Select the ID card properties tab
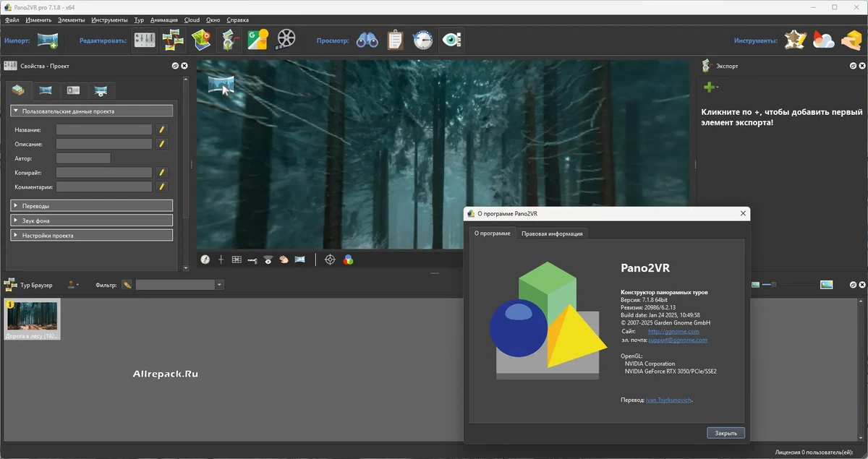 73,90
